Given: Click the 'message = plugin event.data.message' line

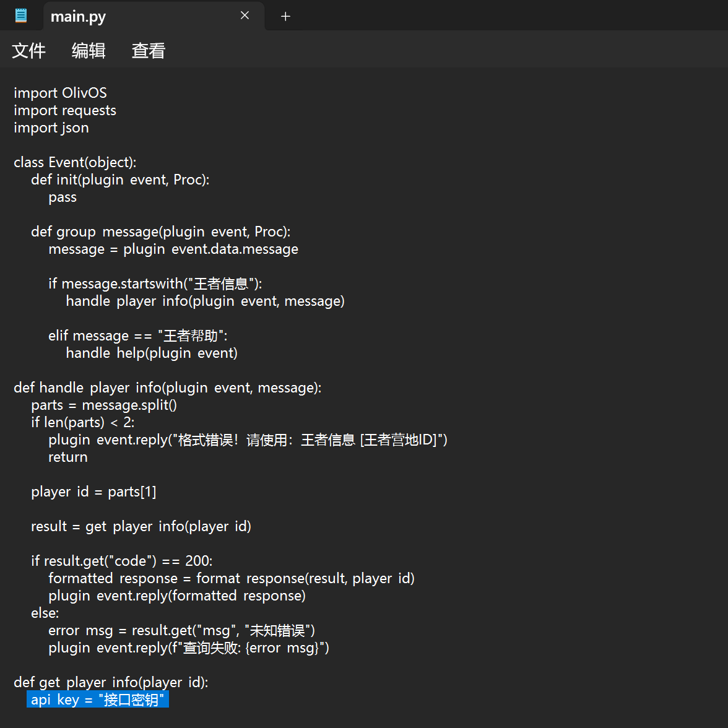Looking at the screenshot, I should pos(173,249).
